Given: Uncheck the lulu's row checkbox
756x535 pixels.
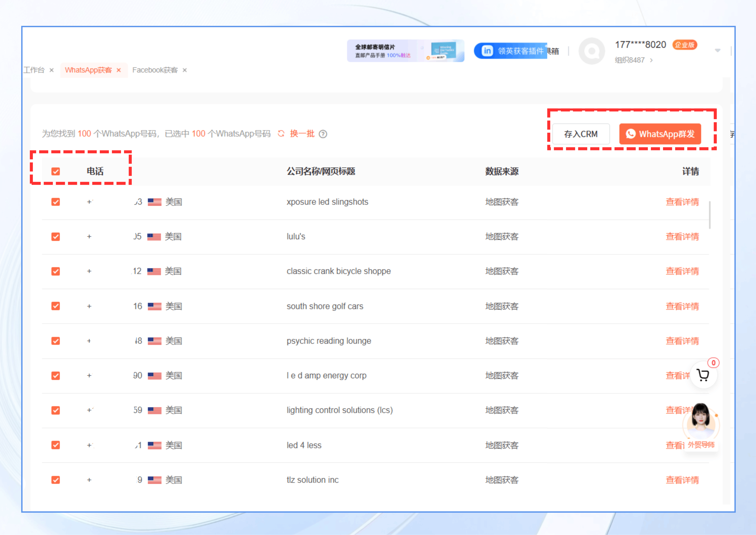Looking at the screenshot, I should pyautogui.click(x=56, y=237).
